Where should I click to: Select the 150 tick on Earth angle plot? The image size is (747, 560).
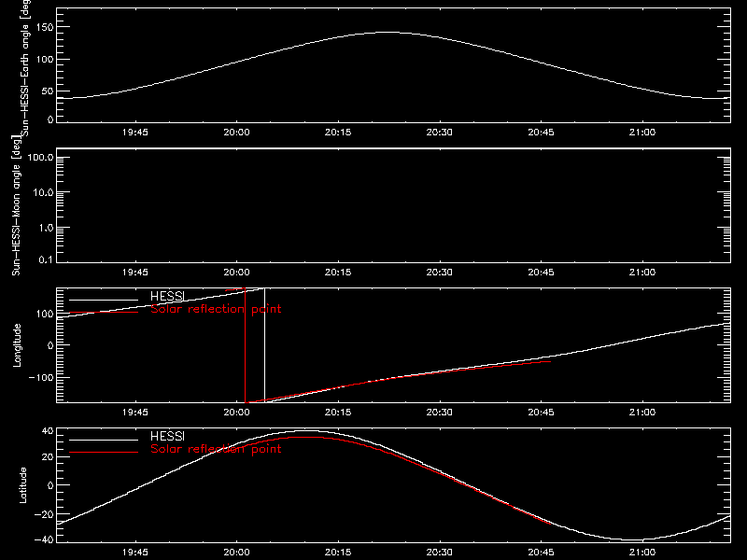point(44,27)
